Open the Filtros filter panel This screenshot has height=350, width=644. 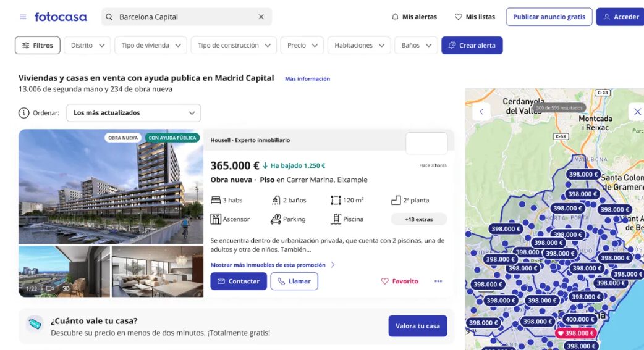tap(38, 45)
